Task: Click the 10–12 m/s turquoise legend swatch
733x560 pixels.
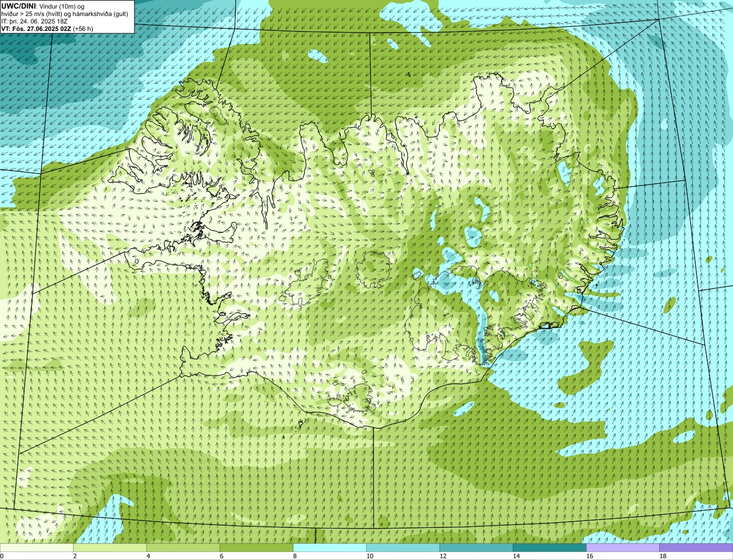Action: 403,547
